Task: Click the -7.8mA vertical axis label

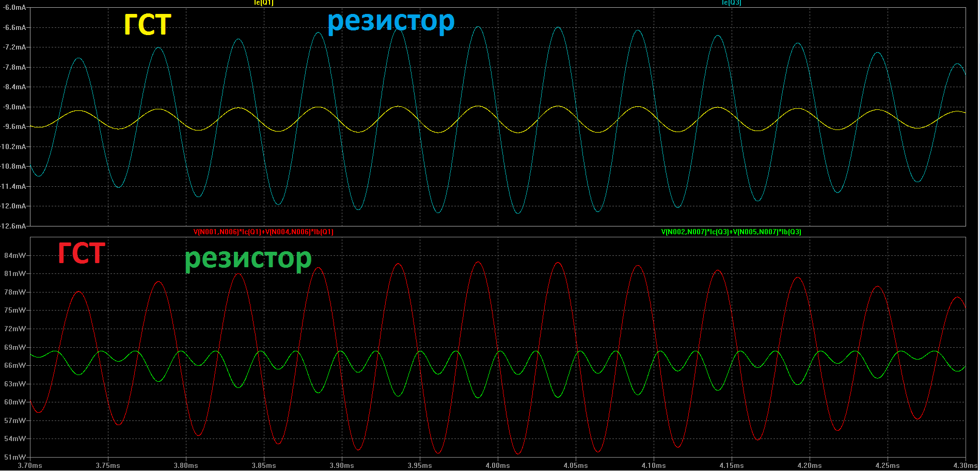Action: tap(13, 67)
